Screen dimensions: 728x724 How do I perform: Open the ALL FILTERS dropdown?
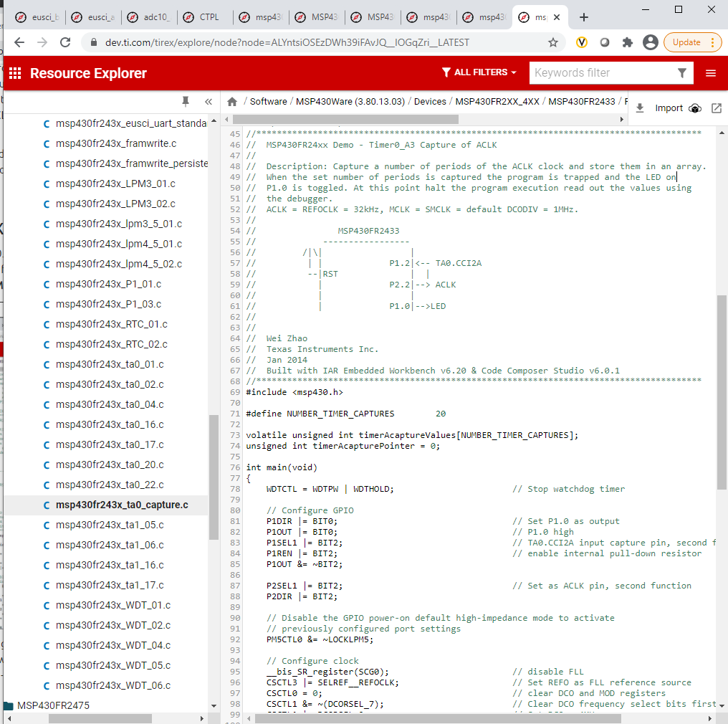pyautogui.click(x=479, y=73)
